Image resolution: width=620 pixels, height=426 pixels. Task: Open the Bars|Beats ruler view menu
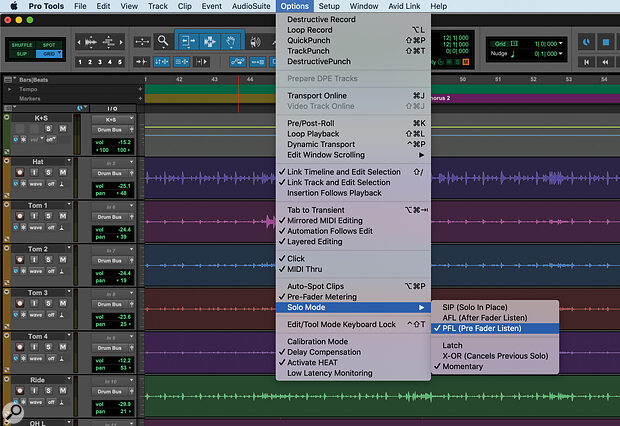coord(9,80)
